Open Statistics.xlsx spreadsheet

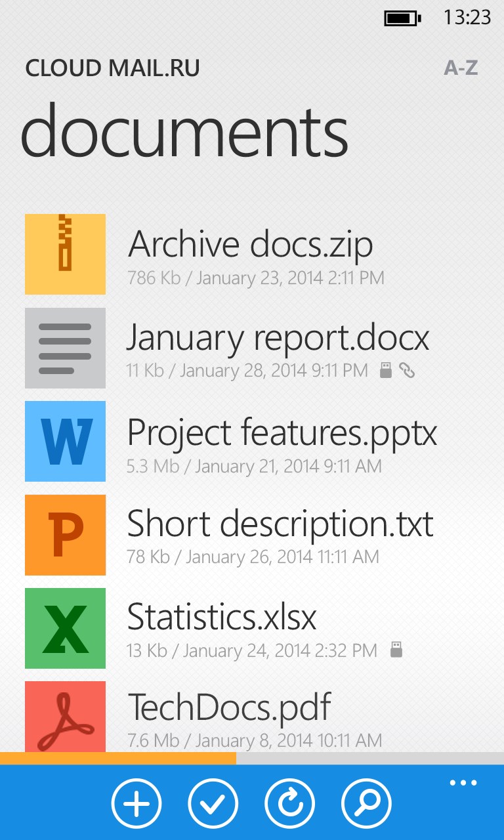(x=222, y=618)
